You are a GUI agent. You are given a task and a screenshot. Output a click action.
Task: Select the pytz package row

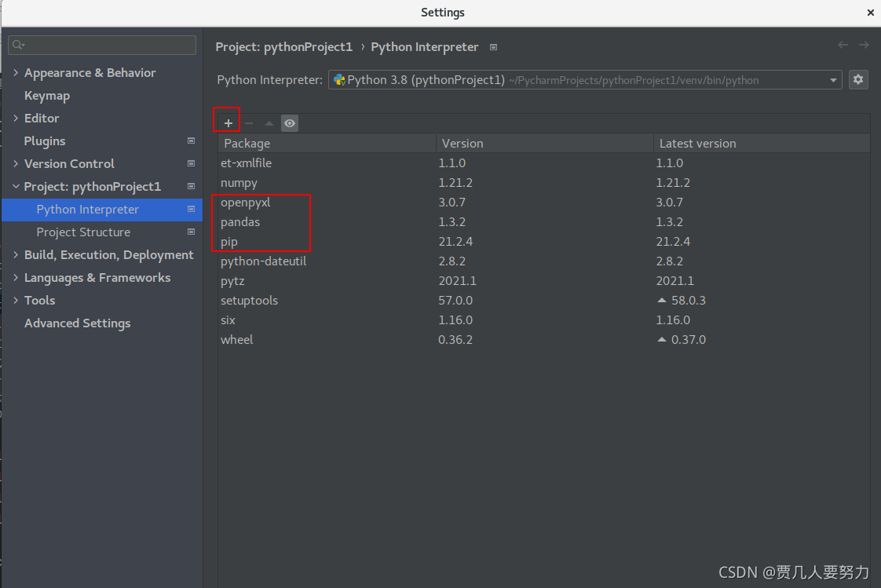544,281
